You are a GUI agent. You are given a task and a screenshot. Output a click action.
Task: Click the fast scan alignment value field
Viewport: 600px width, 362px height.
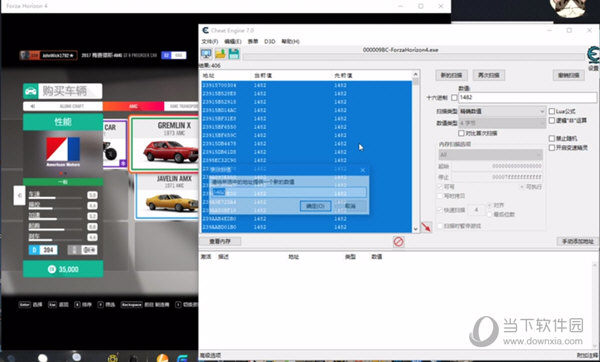click(477, 210)
